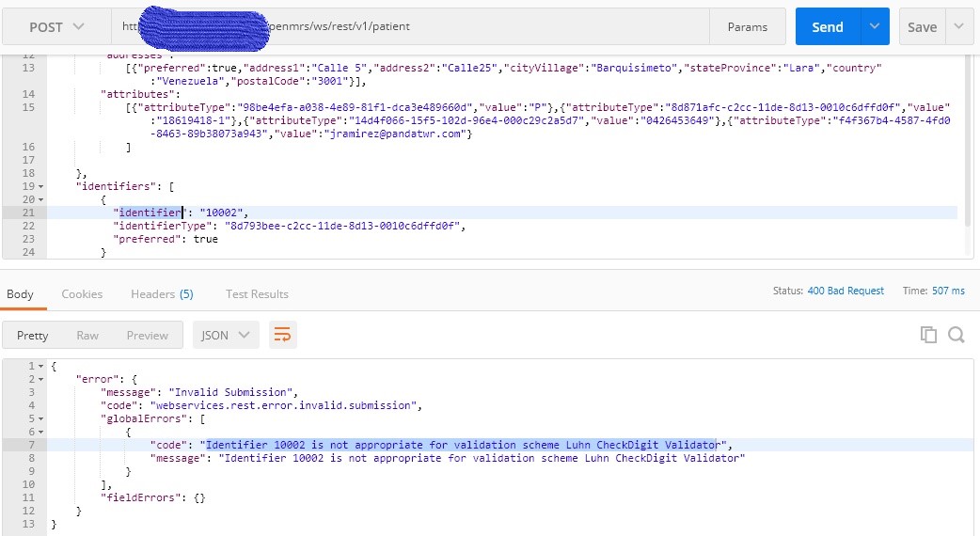The width and height of the screenshot is (980, 536).
Task: Click the webservices.rest.error.invalid.submission code text
Action: [283, 405]
